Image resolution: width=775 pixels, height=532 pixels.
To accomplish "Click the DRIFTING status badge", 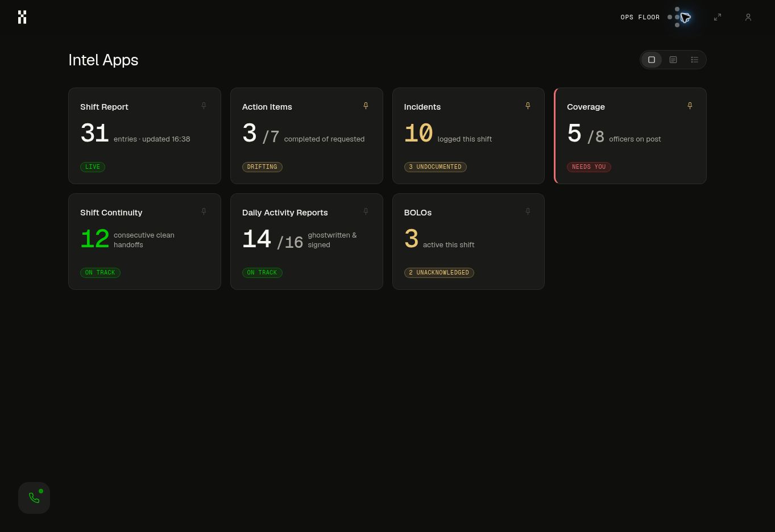I will click(262, 167).
